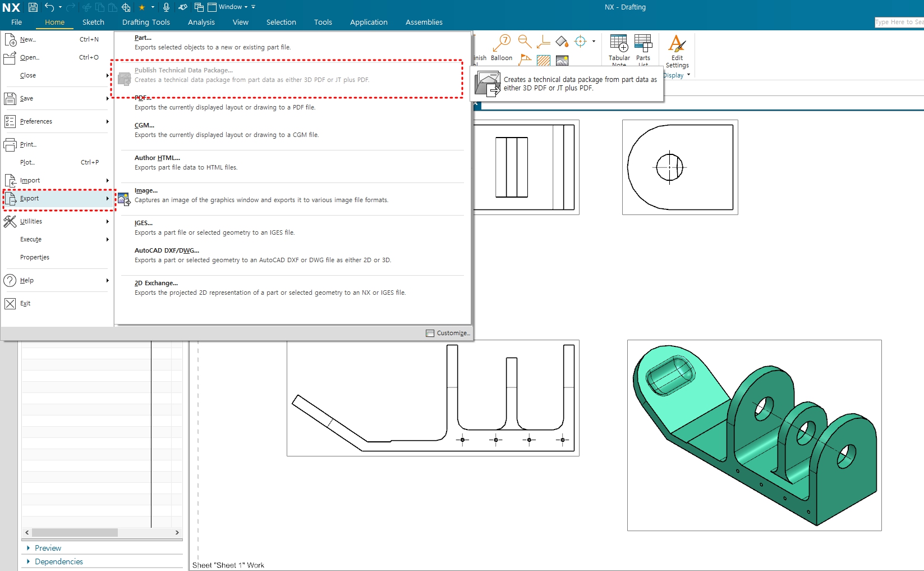The image size is (924, 571).
Task: Switch to the Assemblies tab
Action: (x=424, y=22)
